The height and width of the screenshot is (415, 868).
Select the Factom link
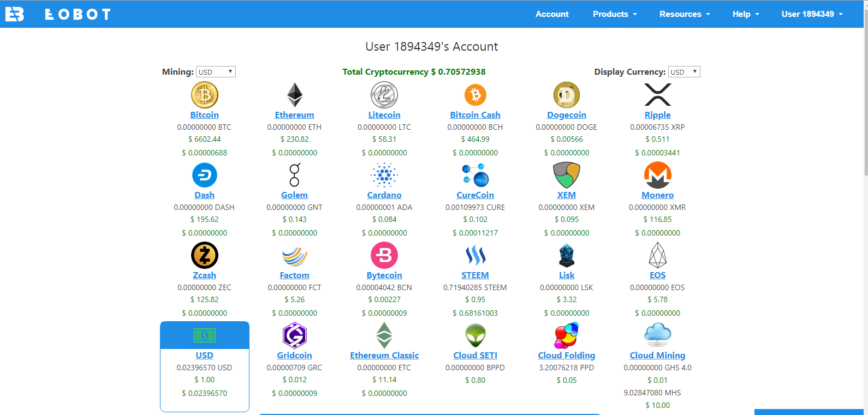click(x=295, y=275)
